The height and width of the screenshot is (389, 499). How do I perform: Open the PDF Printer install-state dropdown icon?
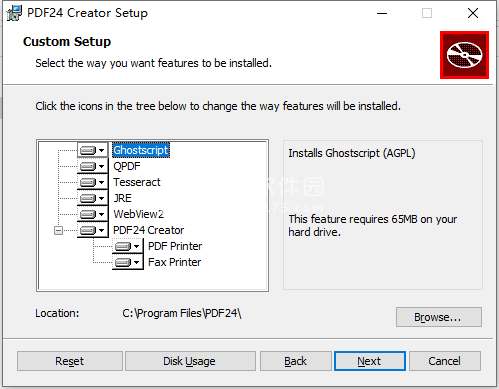pos(128,246)
